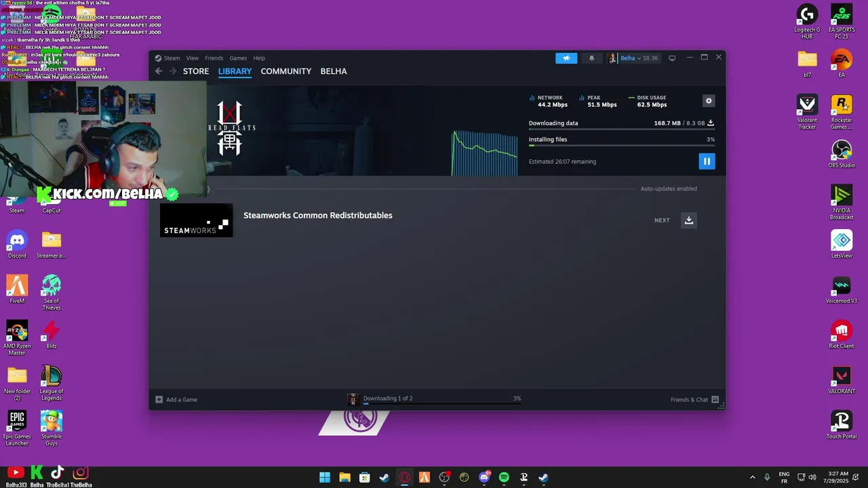
Task: Start Steamworks Common Redistributables download now
Action: pos(688,220)
